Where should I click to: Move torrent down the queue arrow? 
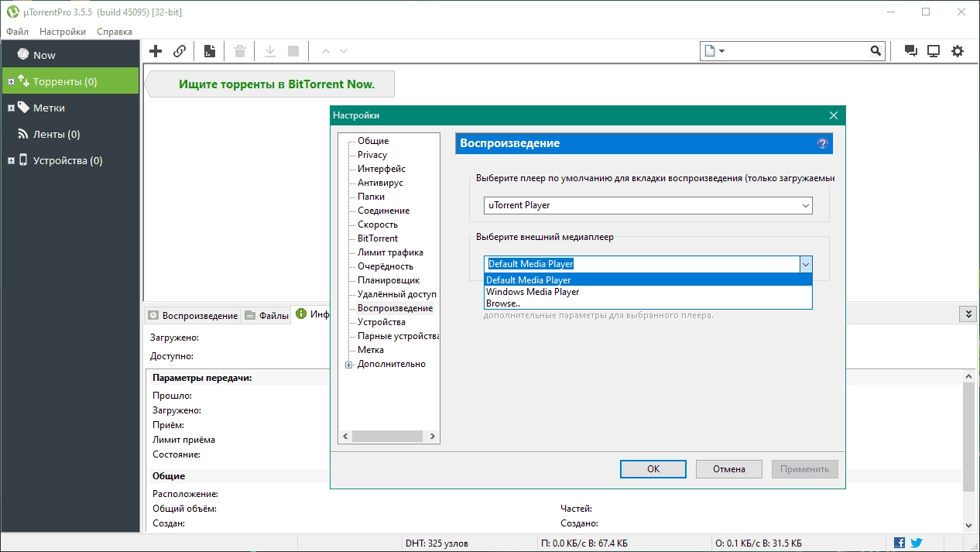pyautogui.click(x=344, y=51)
